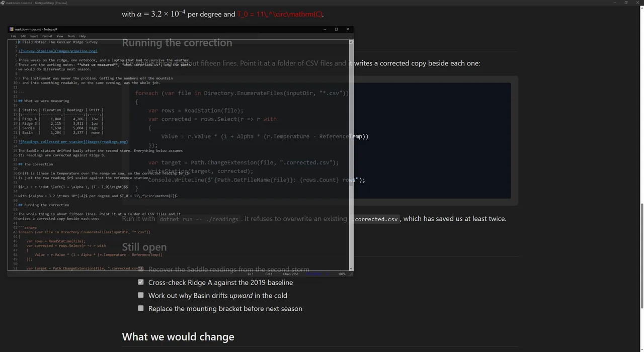Toggle the Cross-check Ridge A checkbox

140,282
